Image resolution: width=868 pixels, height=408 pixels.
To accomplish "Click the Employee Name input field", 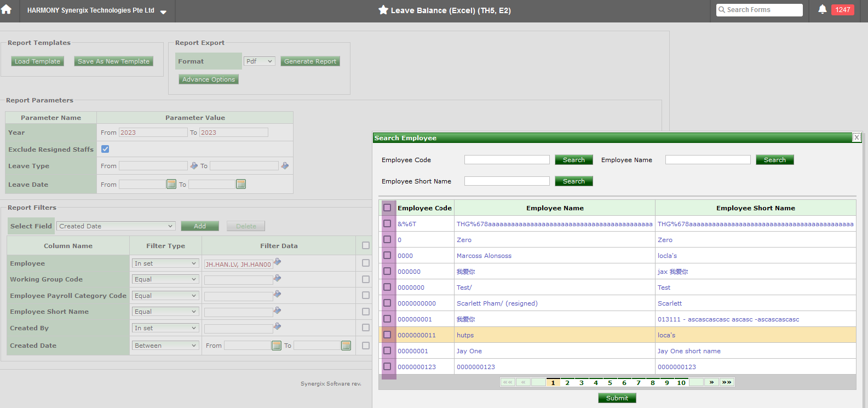I will click(x=708, y=159).
